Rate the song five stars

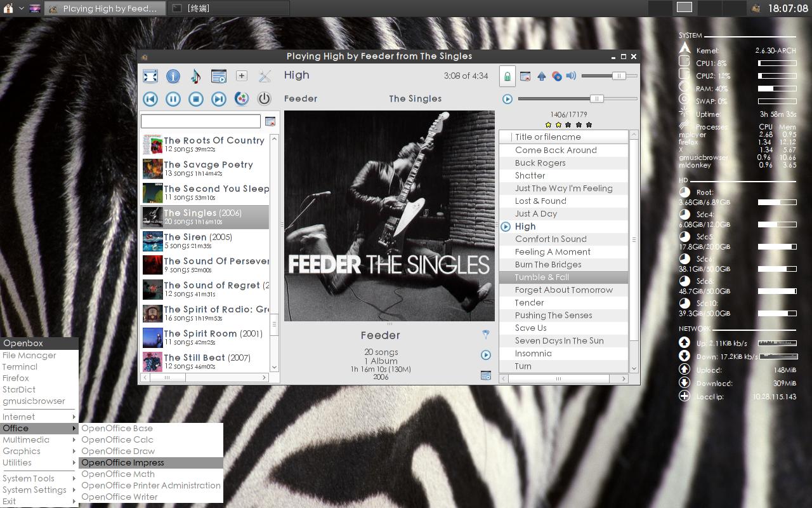(x=589, y=124)
